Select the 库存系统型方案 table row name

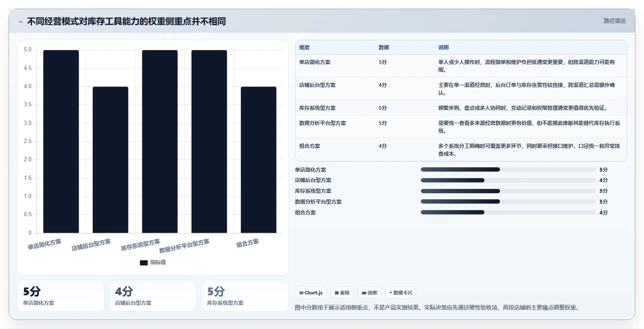pos(317,108)
